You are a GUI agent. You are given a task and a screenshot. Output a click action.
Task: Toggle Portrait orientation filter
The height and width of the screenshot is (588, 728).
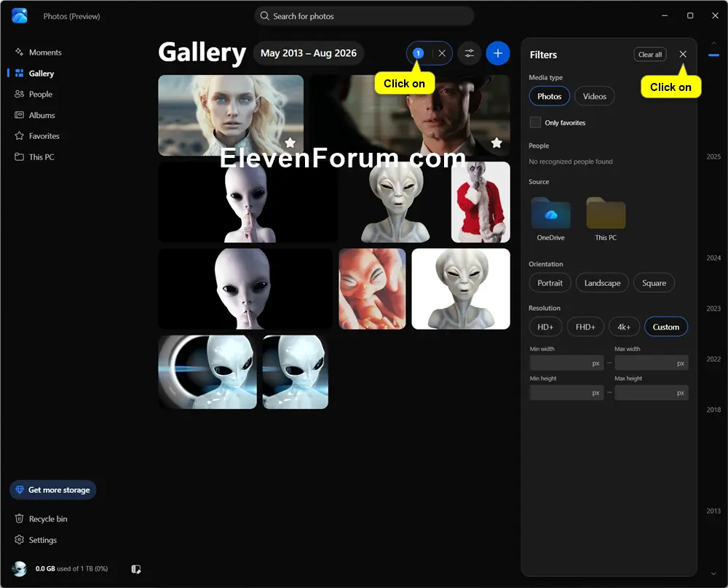550,282
